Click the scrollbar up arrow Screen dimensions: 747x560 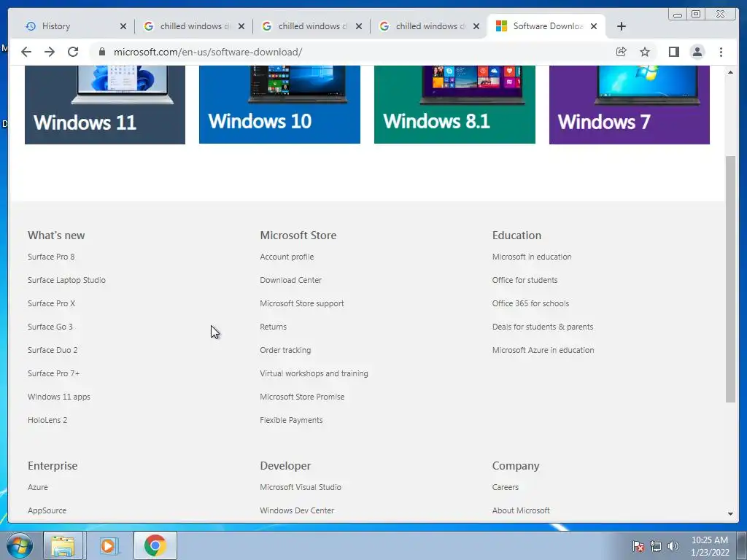pos(730,72)
